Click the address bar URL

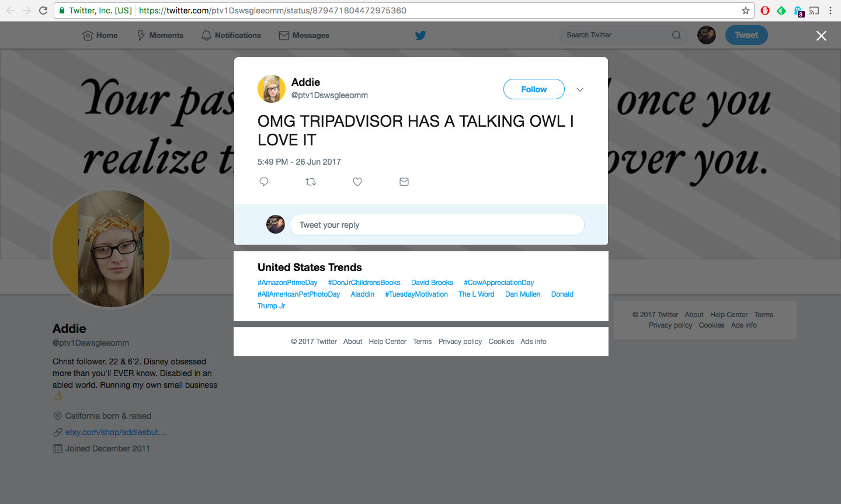pos(273,11)
